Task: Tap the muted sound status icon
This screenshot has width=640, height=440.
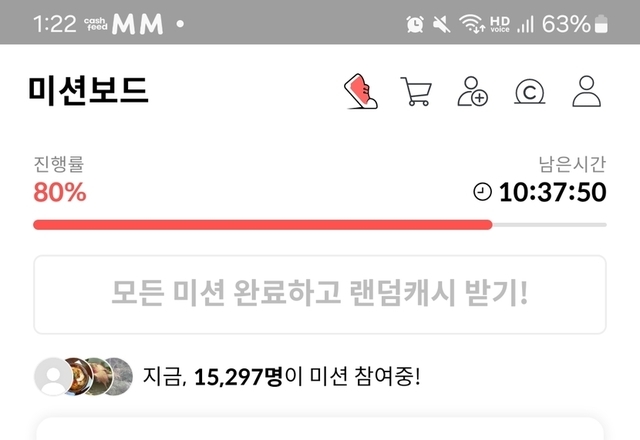Action: (441, 24)
